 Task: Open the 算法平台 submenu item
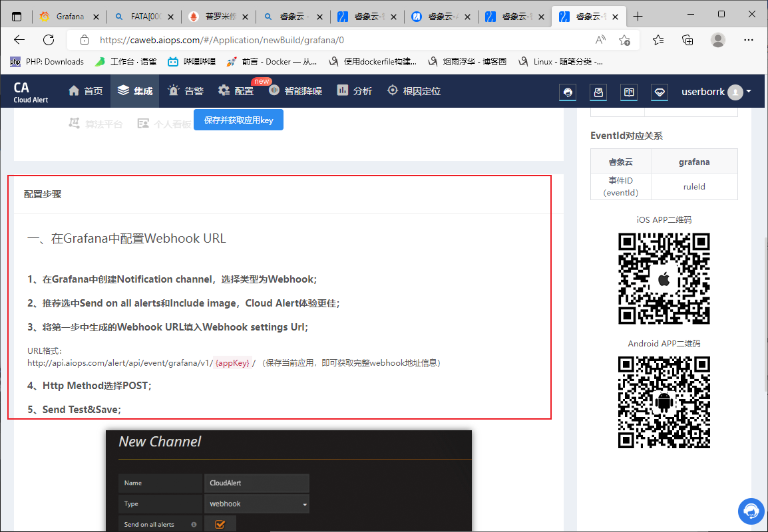click(96, 124)
